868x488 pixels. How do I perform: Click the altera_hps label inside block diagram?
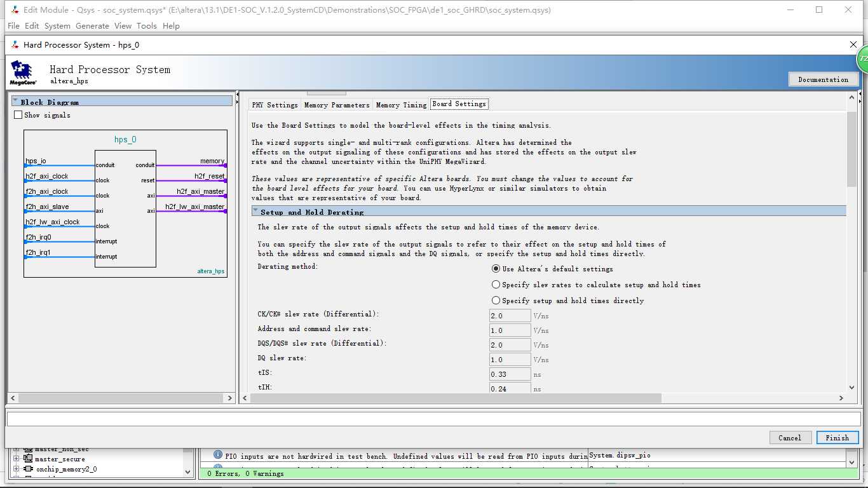click(x=210, y=271)
